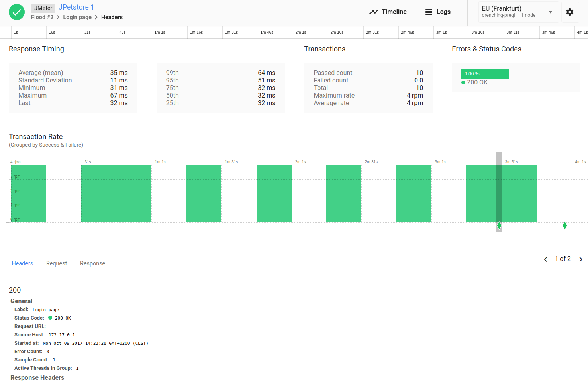Click the Label value Login page

(x=46, y=310)
